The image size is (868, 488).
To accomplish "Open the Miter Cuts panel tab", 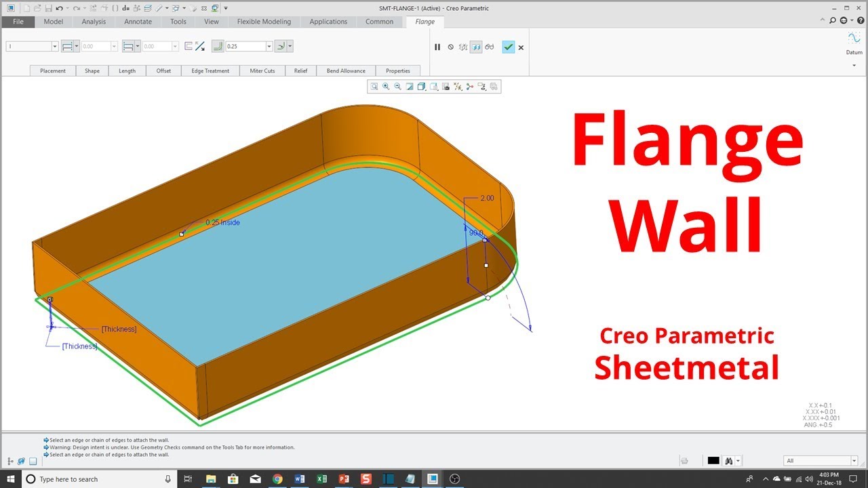I will [262, 70].
